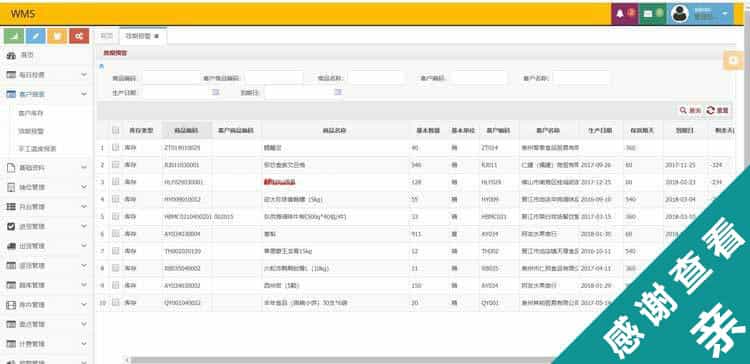
Task: Click the green chart shortcut button
Action: (14, 36)
